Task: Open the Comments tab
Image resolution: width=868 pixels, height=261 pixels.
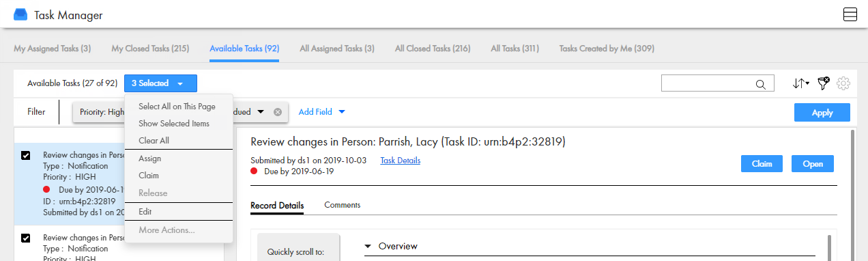Action: click(343, 205)
